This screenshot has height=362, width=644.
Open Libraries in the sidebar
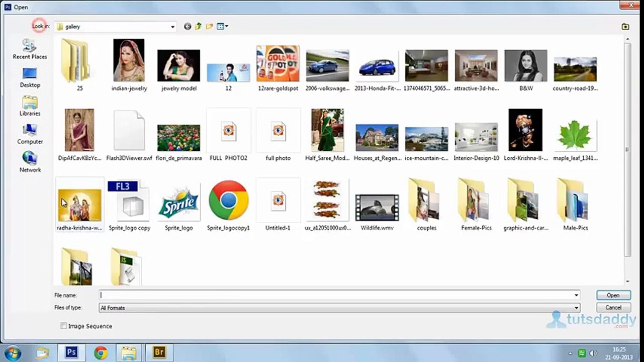pos(30,106)
